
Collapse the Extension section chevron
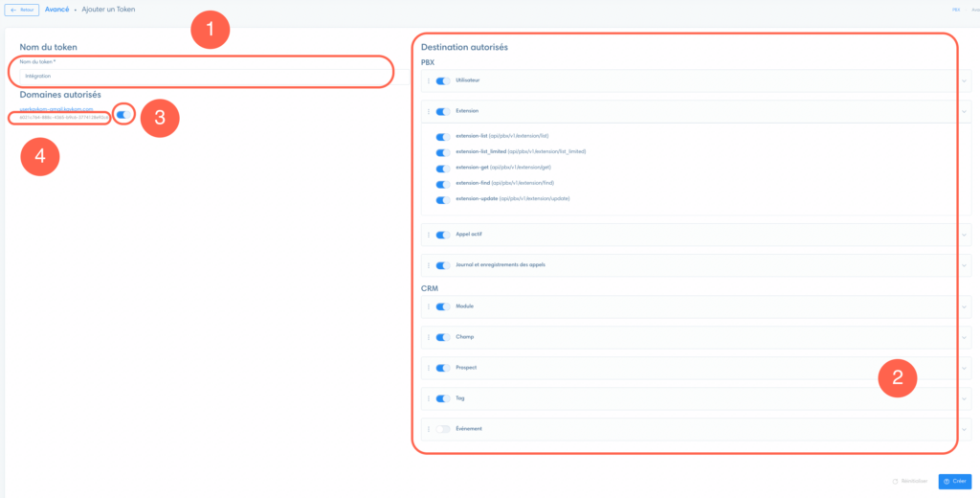click(963, 112)
